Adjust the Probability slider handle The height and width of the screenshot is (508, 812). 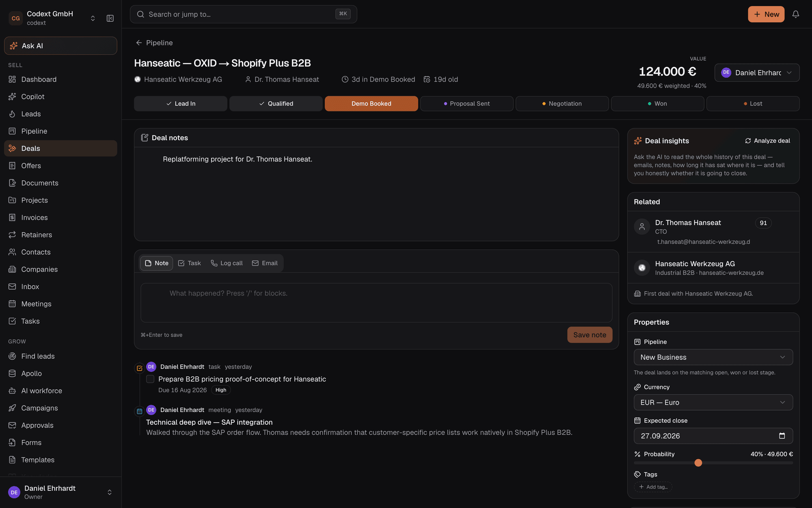pyautogui.click(x=698, y=463)
